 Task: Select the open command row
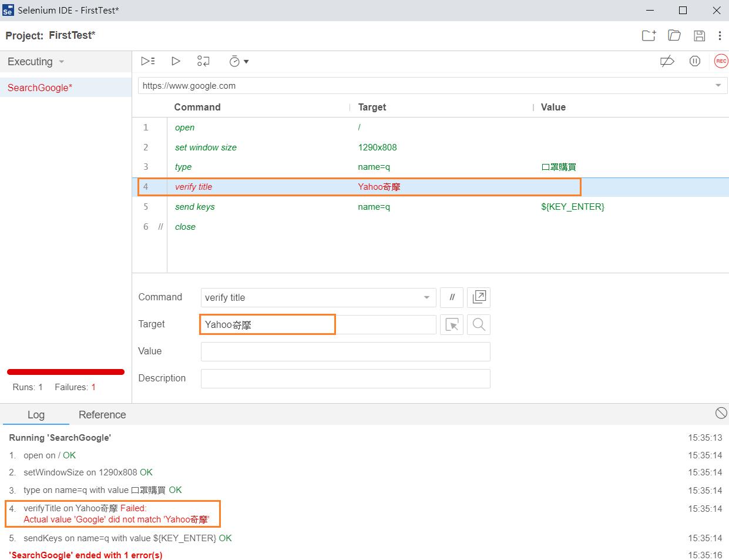tap(431, 128)
